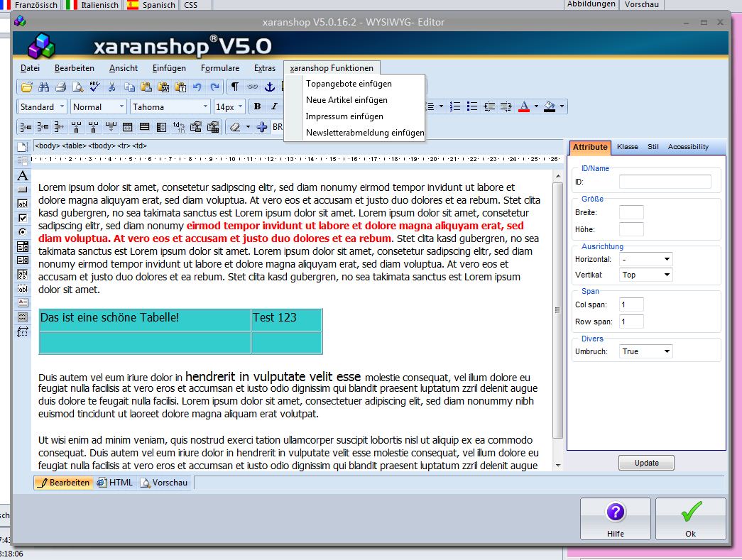Open Formulare menu
742x560 pixels.
pyautogui.click(x=220, y=68)
